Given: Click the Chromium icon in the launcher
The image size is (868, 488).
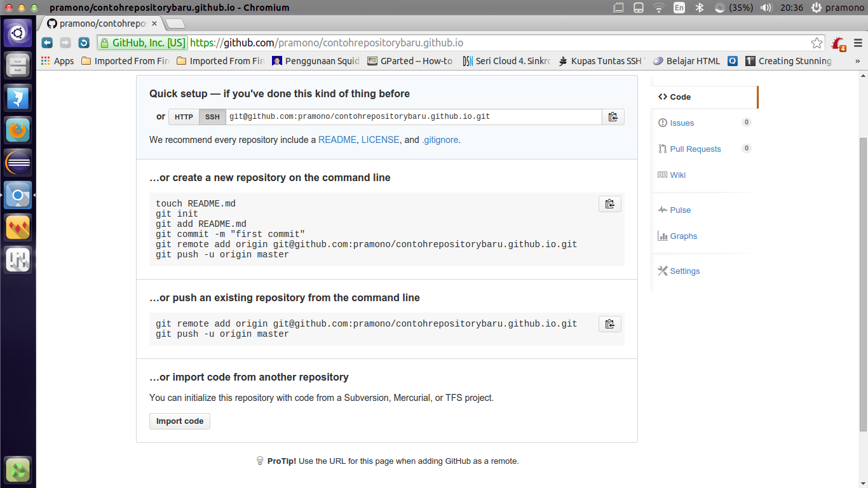Looking at the screenshot, I should tap(18, 196).
